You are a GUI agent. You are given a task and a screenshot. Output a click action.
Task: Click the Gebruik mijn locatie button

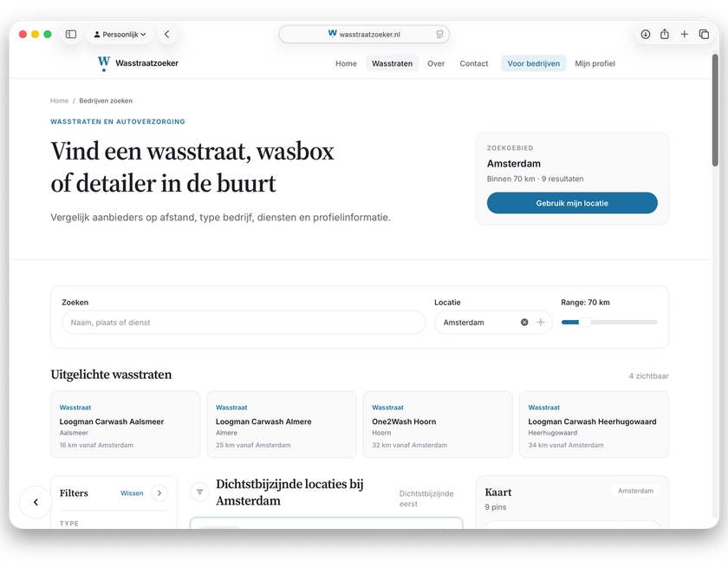pyautogui.click(x=572, y=204)
